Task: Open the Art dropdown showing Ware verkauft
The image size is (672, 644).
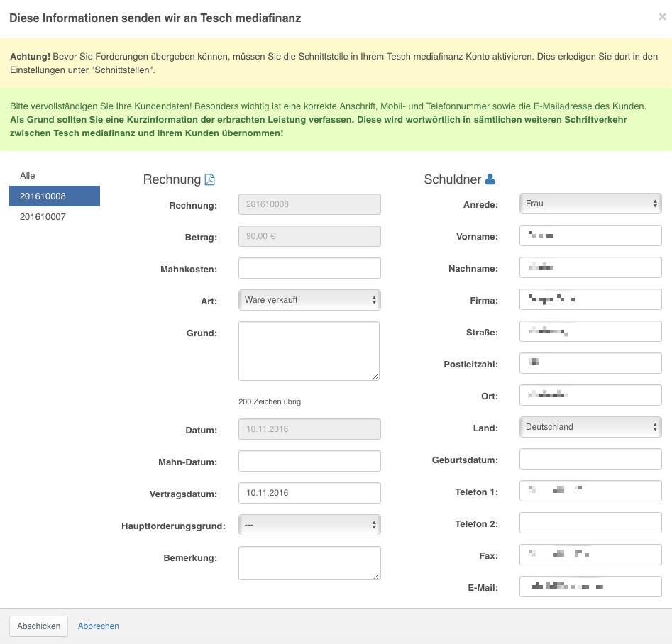Action: click(x=309, y=300)
